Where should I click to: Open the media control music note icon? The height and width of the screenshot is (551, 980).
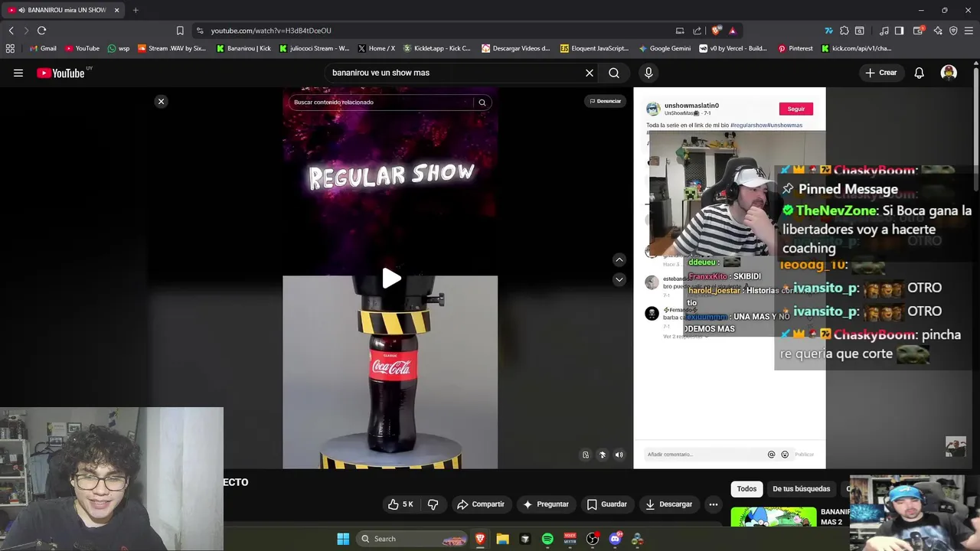tap(884, 31)
